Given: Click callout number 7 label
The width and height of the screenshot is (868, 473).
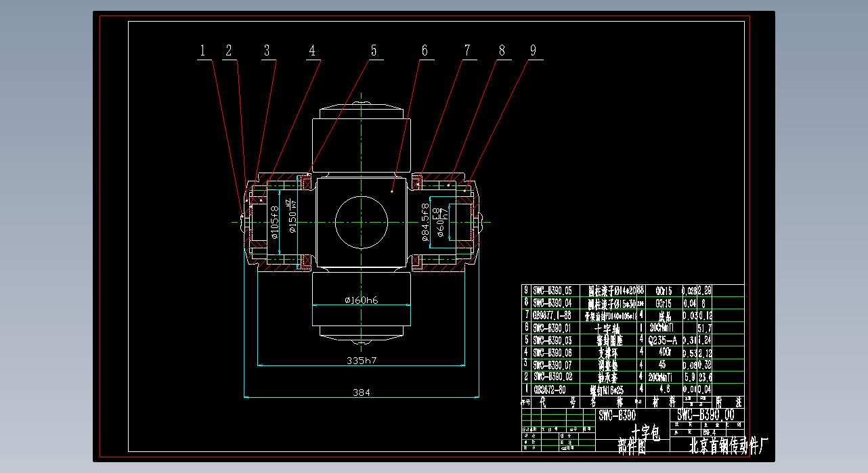Looking at the screenshot, I should tap(467, 50).
